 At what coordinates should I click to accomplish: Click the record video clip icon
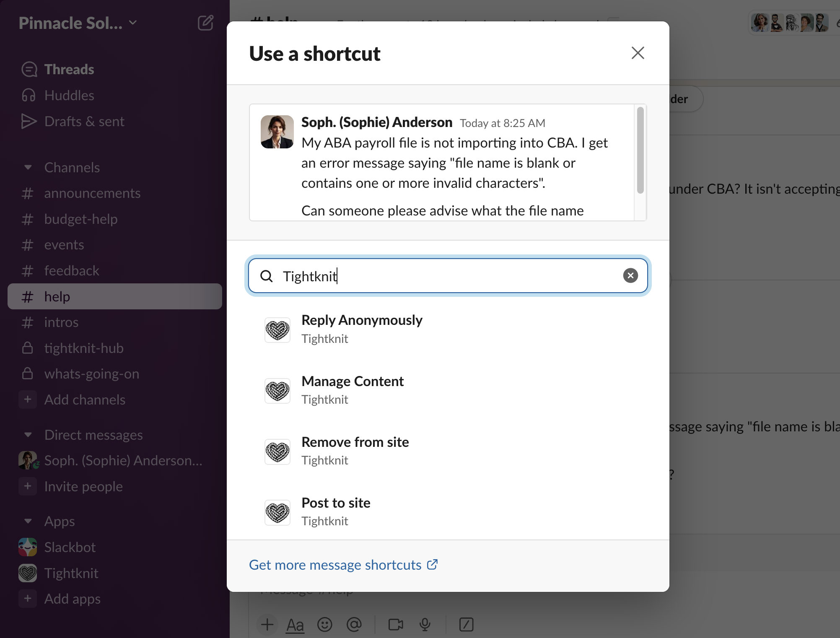point(396,625)
